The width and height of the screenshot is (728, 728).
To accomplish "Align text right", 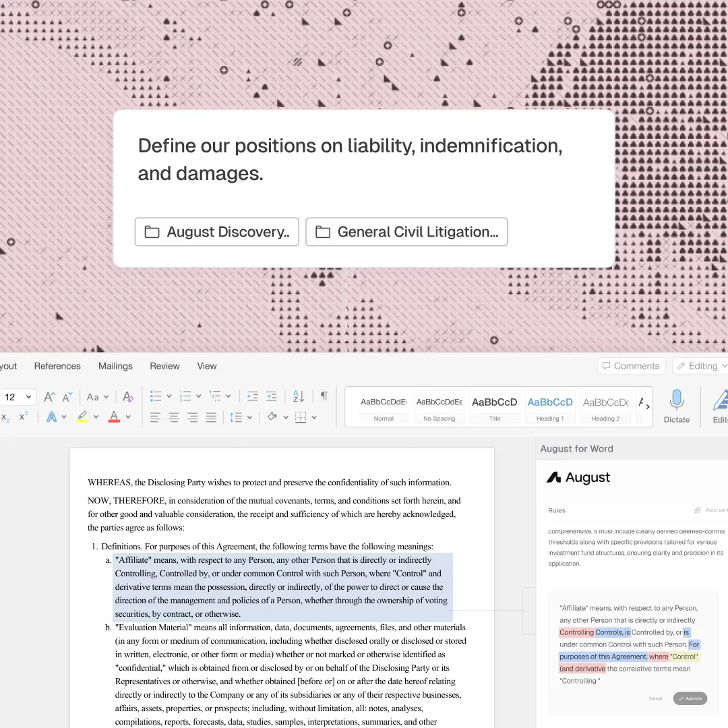I will 192,418.
